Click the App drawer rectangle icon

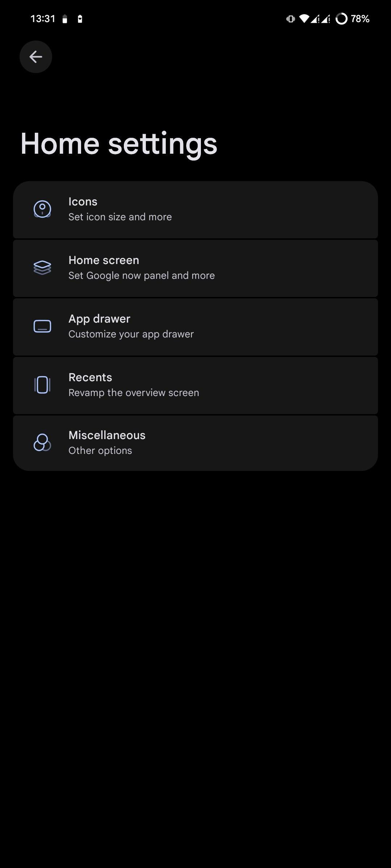(42, 326)
